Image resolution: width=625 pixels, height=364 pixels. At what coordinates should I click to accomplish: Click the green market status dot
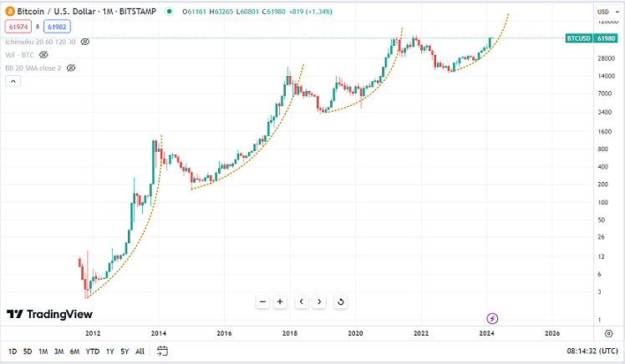coord(170,12)
